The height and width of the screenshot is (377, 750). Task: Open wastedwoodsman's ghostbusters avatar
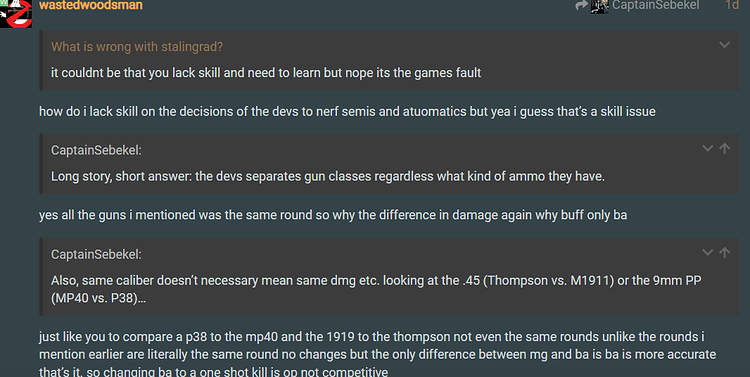16,13
